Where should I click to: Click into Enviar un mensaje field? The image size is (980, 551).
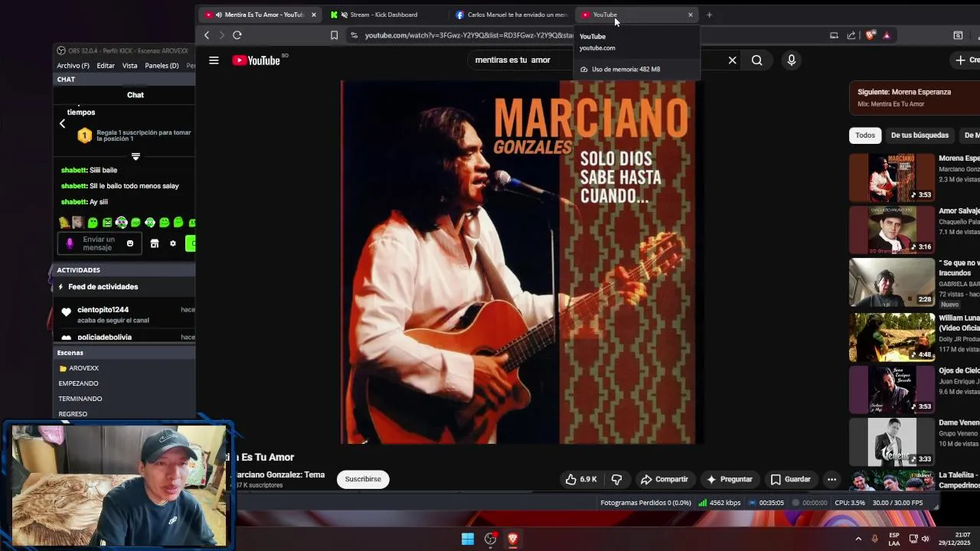(100, 243)
